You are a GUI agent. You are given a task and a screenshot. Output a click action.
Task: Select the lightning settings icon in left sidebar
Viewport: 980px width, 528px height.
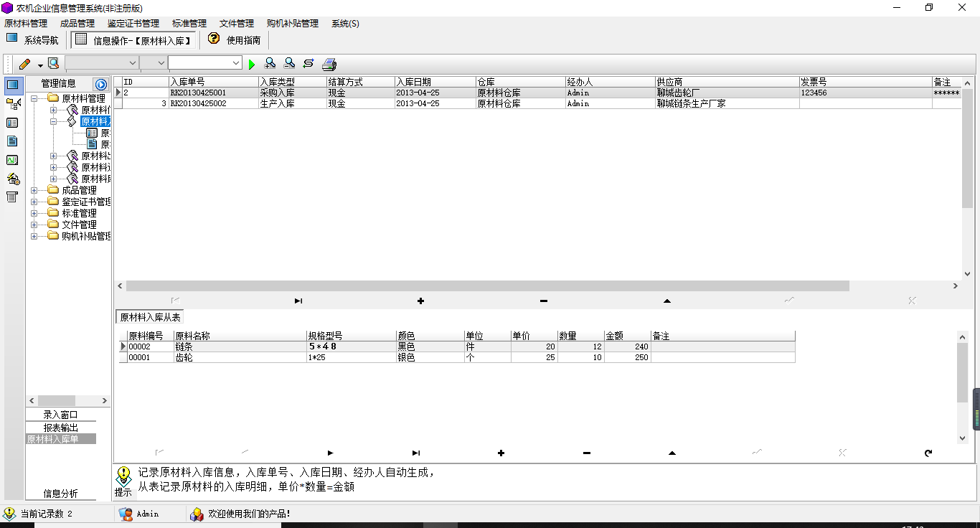(12, 179)
